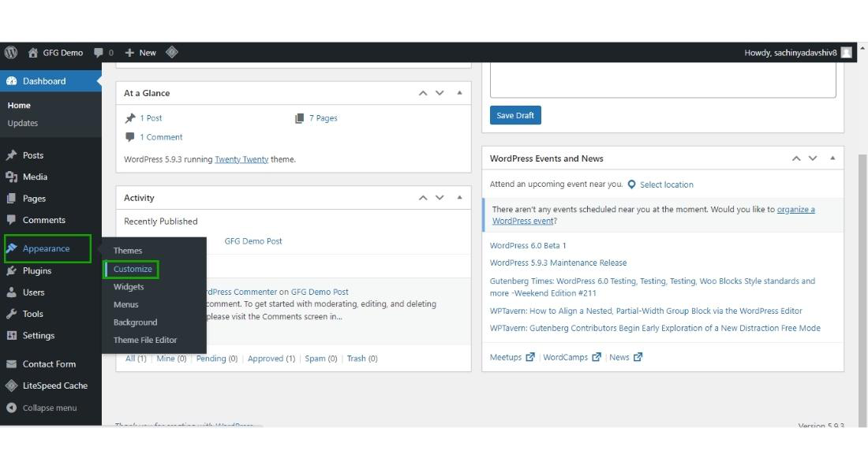This screenshot has width=868, height=473.
Task: Click the Media icon in sidebar
Action: [x=12, y=177]
